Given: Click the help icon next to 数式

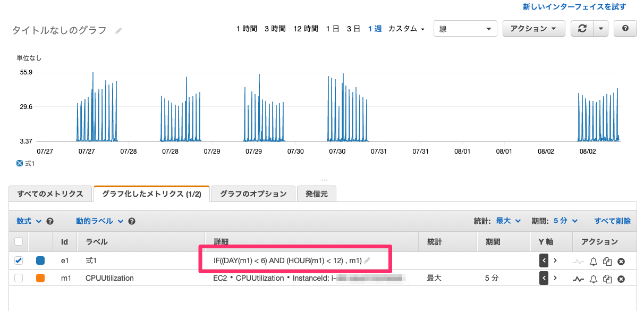Looking at the screenshot, I should (x=49, y=221).
